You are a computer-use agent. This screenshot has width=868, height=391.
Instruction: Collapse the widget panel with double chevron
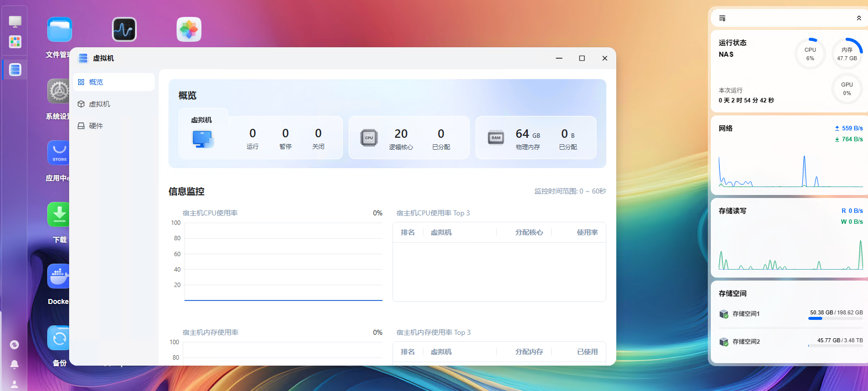point(859,18)
